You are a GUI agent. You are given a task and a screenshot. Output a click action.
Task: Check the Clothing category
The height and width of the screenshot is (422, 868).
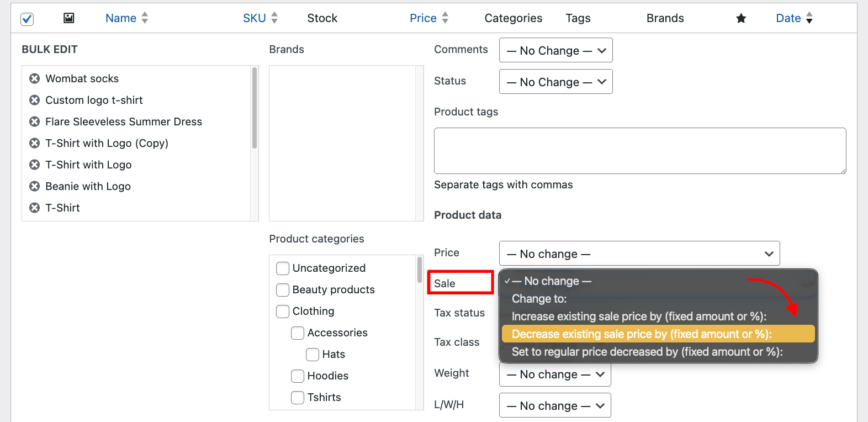[283, 312]
